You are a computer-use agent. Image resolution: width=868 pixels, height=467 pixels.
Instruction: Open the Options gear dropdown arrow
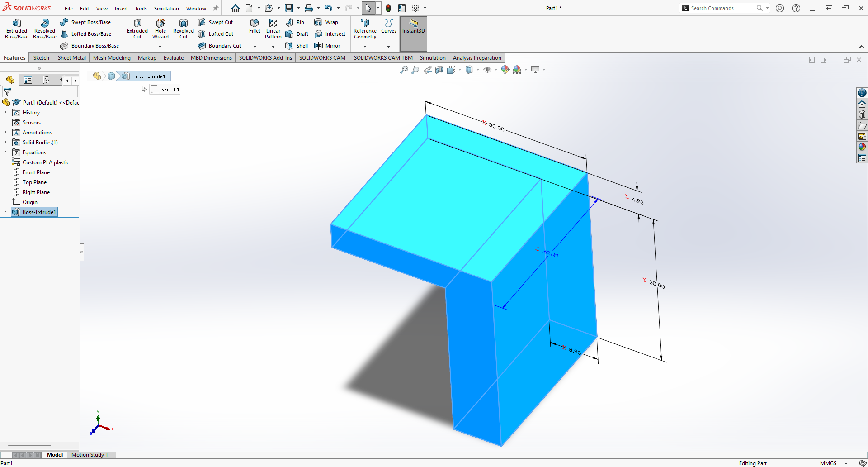[425, 8]
